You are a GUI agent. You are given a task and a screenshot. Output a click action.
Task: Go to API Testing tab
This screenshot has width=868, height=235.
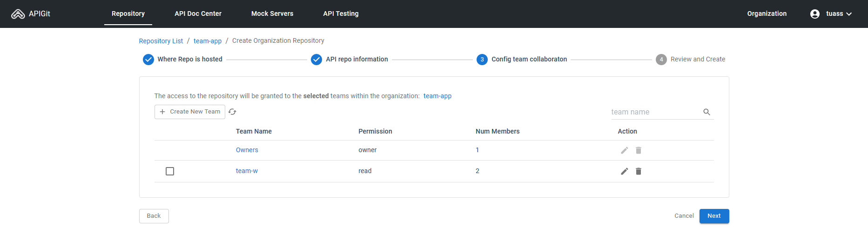coord(341,13)
